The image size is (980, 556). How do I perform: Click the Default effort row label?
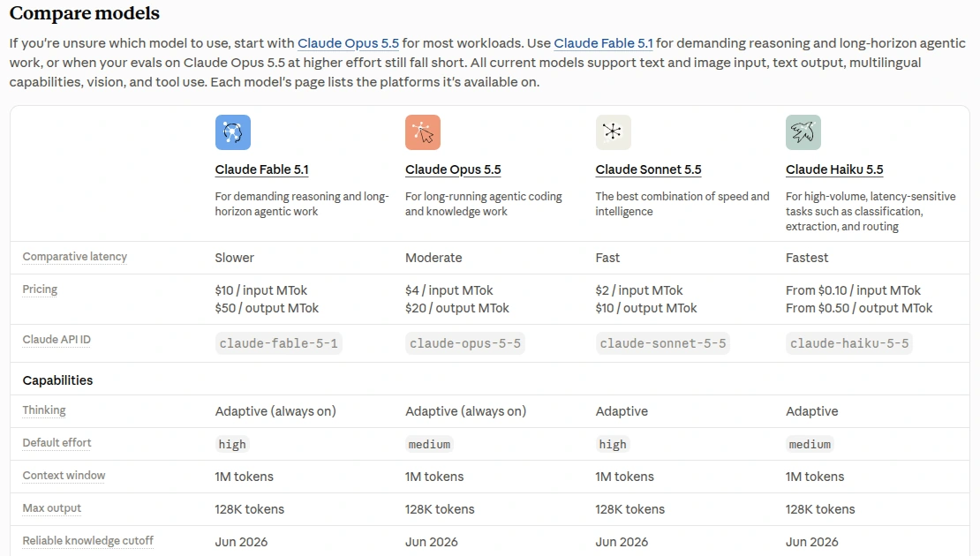tap(57, 442)
